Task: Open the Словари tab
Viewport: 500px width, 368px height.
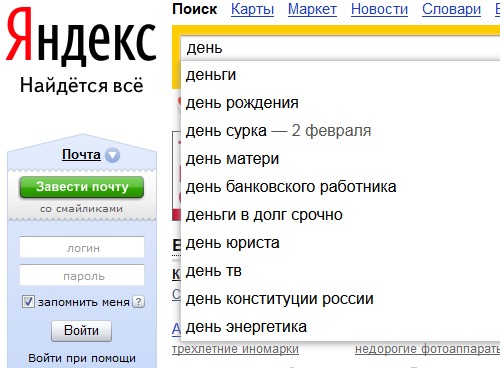Action: coord(451,9)
